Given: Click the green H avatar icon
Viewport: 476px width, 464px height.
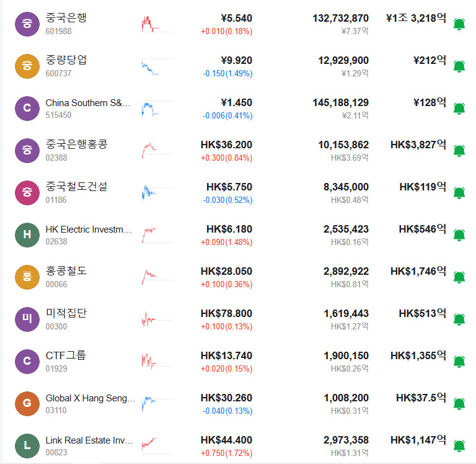Looking at the screenshot, I should pyautogui.click(x=27, y=234).
